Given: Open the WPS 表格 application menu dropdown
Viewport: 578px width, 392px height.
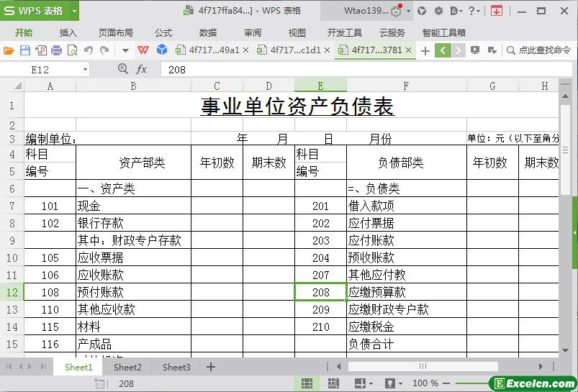Looking at the screenshot, I should (74, 11).
